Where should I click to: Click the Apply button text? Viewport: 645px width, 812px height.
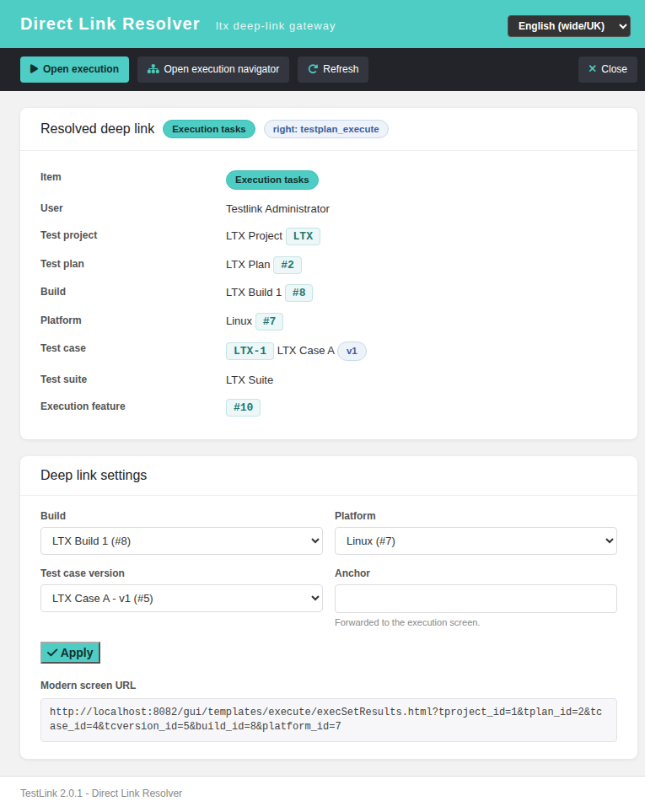(77, 653)
